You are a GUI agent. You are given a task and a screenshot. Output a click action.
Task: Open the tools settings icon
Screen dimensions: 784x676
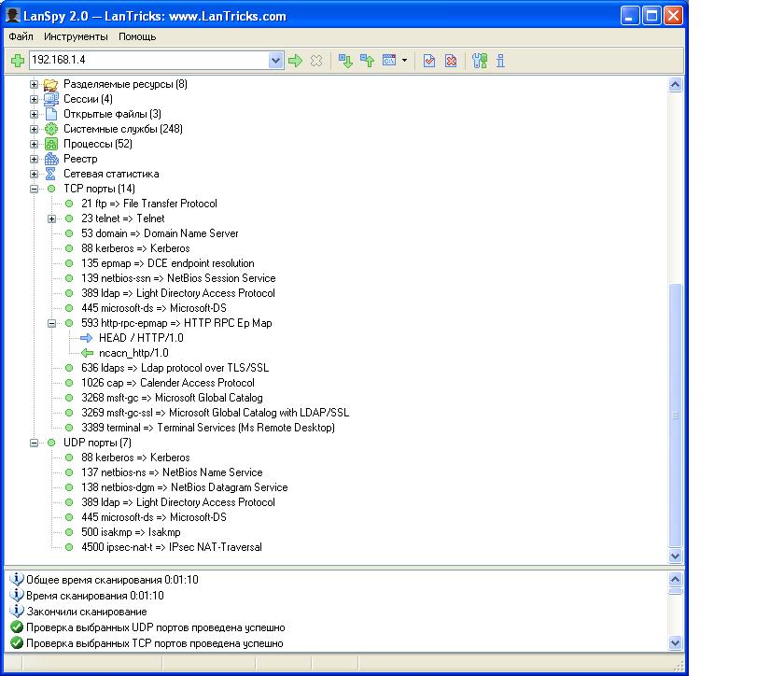point(480,61)
